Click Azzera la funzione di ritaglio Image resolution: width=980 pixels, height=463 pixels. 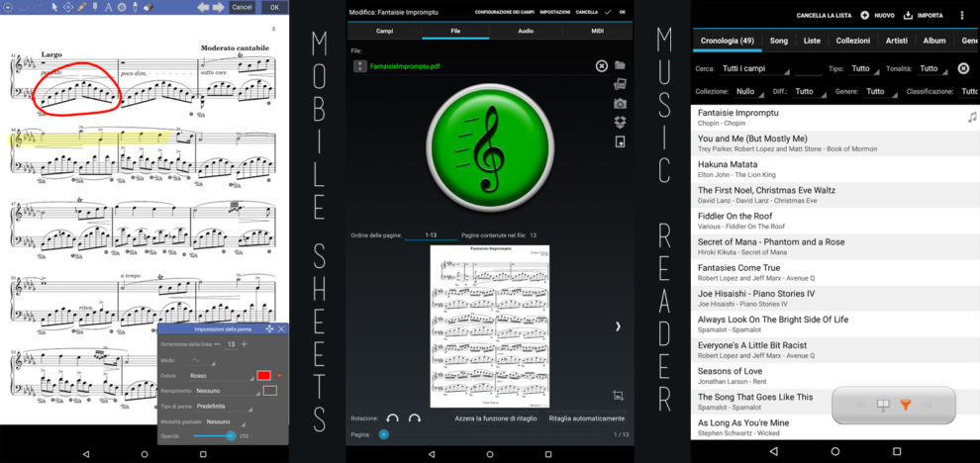[x=495, y=418]
